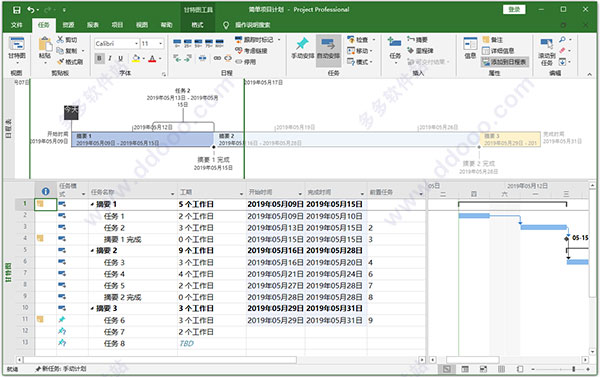Open the File (文件) menu tab

[16, 25]
